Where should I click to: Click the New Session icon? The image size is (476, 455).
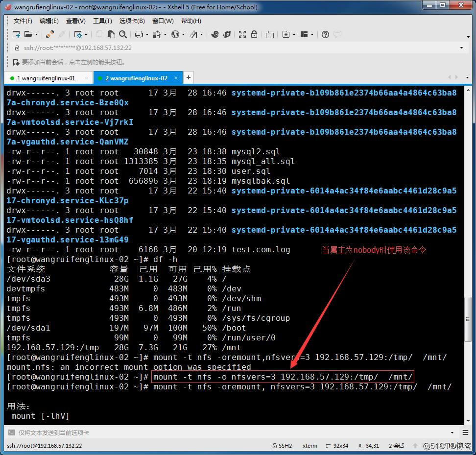[x=16, y=34]
